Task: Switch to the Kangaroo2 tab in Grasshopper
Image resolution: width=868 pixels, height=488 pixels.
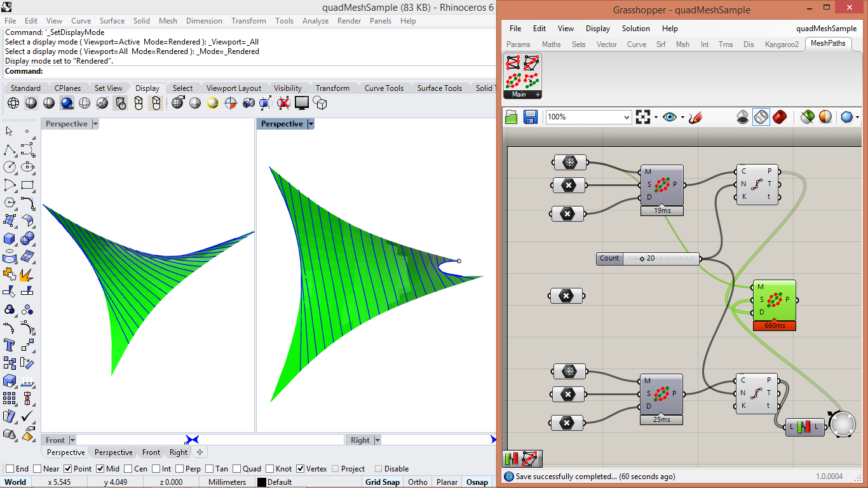Action: (x=782, y=44)
